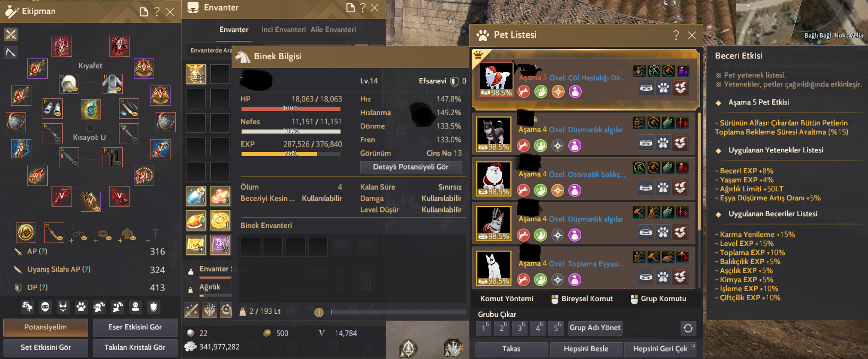Click the inventory weight progress bar
This screenshot has width=868, height=359.
click(x=215, y=294)
